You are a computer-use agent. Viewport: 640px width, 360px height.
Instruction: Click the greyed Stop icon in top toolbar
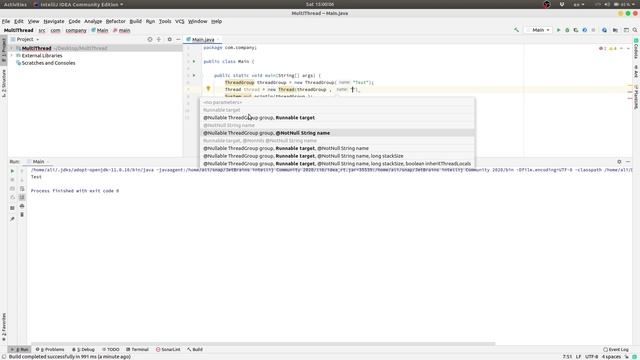[x=593, y=30]
